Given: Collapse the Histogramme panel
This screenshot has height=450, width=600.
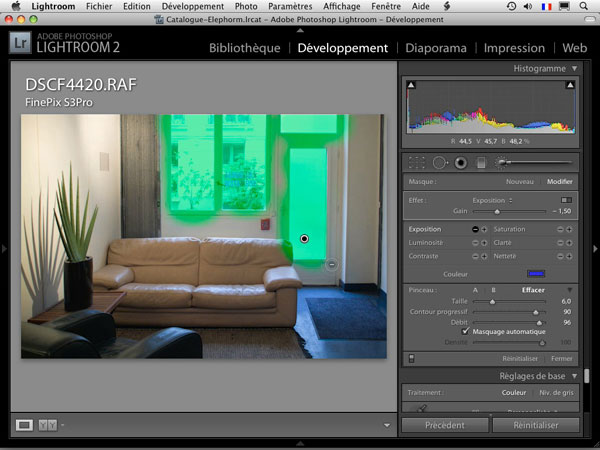Looking at the screenshot, I should (x=574, y=68).
